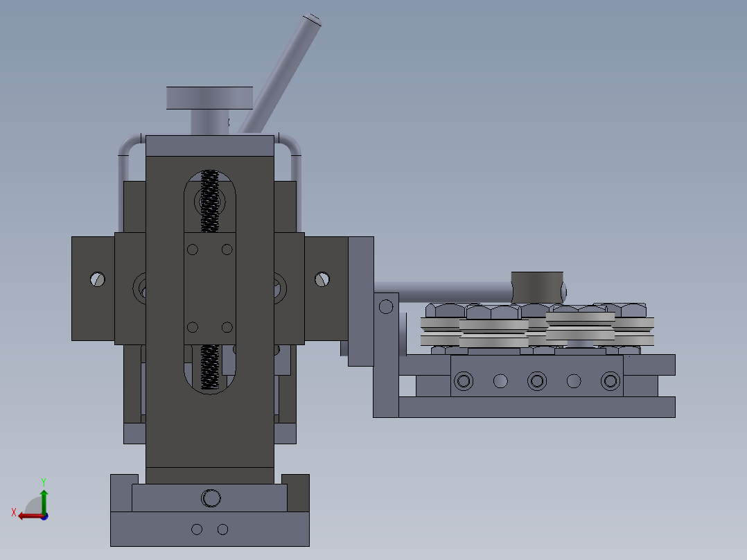Select the middle counterbored hole on right block
The image size is (747, 560).
point(537,380)
